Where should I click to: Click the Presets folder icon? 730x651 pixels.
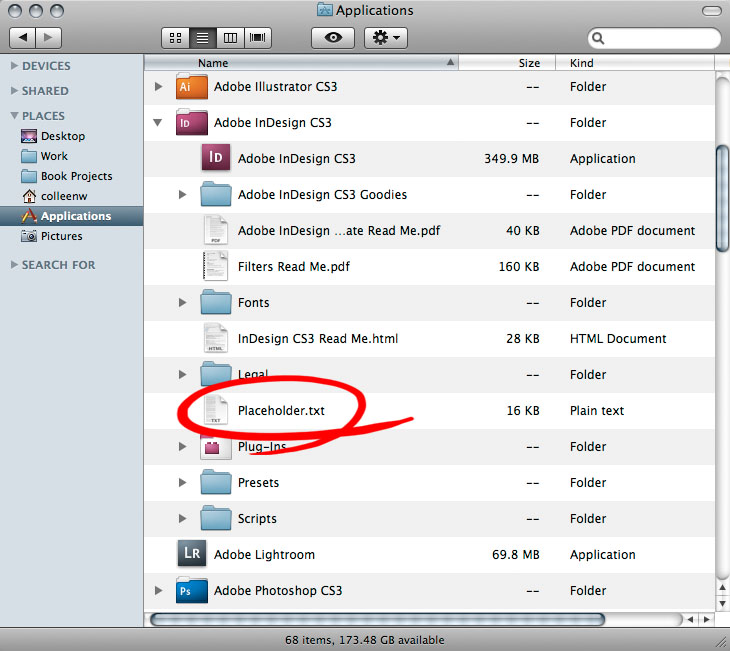point(216,482)
